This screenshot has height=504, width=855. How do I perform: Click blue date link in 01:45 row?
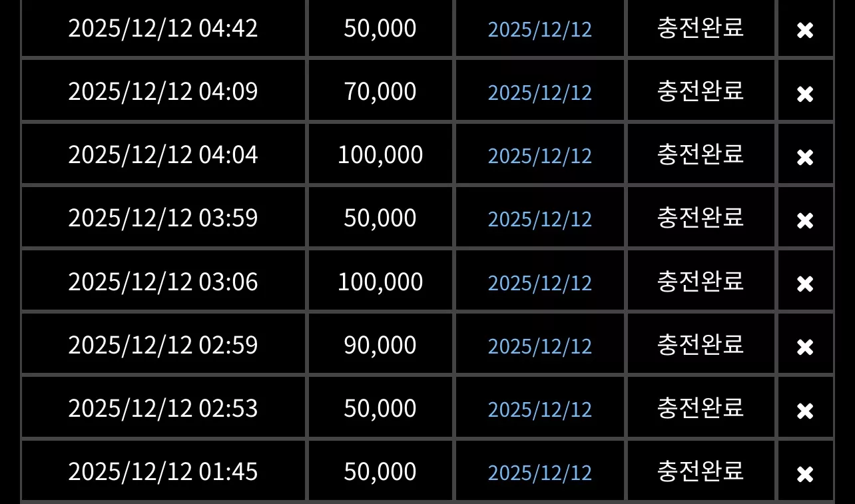(540, 473)
